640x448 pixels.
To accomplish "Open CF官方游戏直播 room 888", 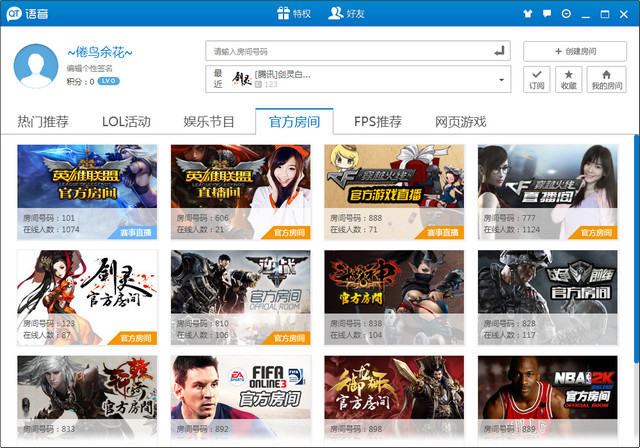I will point(394,192).
